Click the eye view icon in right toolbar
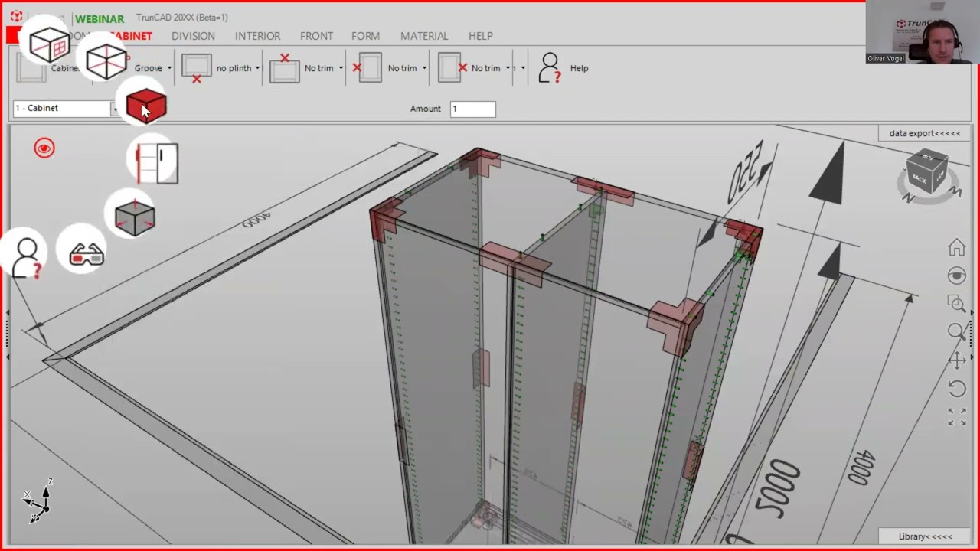This screenshot has height=551, width=980. pos(956,275)
